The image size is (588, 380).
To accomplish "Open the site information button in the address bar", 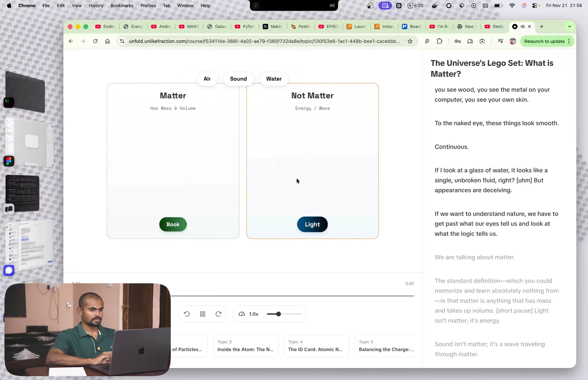I will tap(122, 41).
